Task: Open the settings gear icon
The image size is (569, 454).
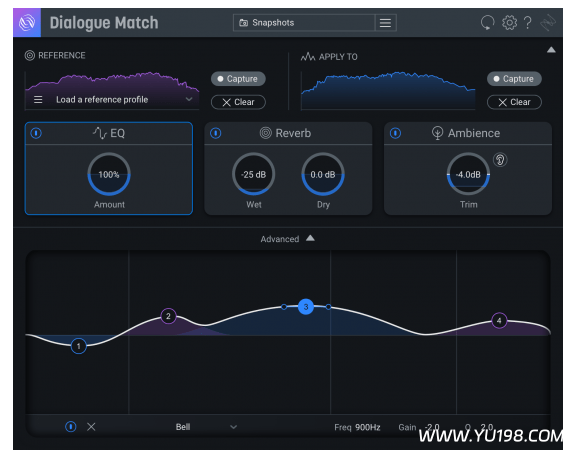Action: point(509,23)
